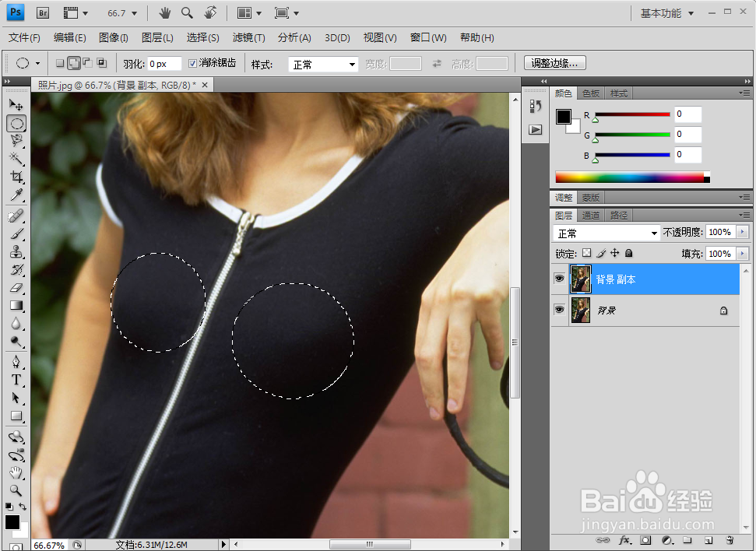The width and height of the screenshot is (756, 551).
Task: Select the Path Selection tool
Action: tap(16, 398)
